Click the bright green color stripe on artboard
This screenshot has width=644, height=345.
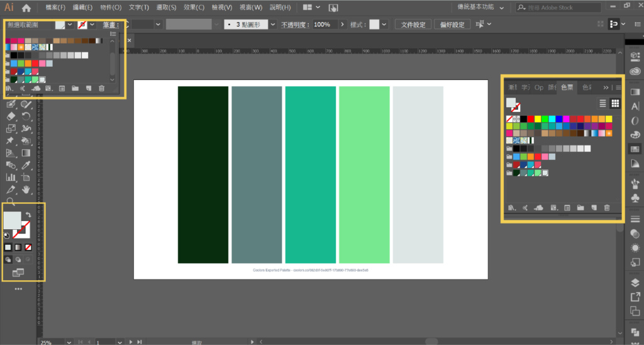(x=364, y=174)
